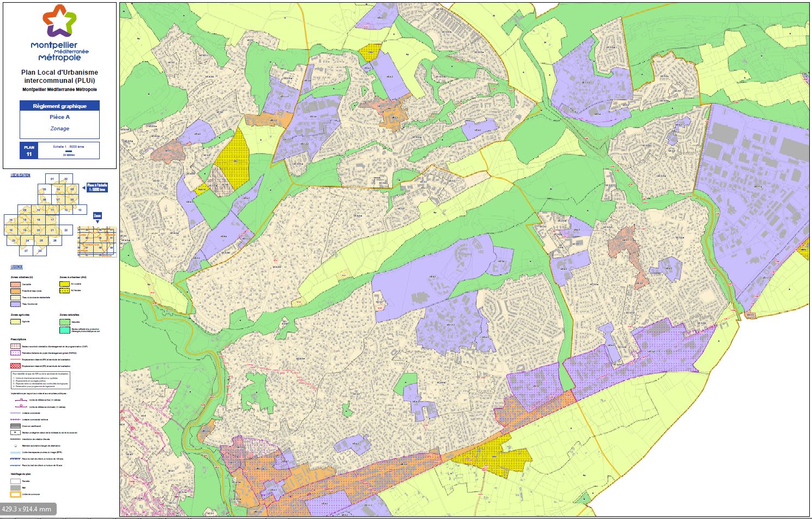This screenshot has width=812, height=519.
Task: Click the Centralité salmon legend swatch
Action: point(15,285)
